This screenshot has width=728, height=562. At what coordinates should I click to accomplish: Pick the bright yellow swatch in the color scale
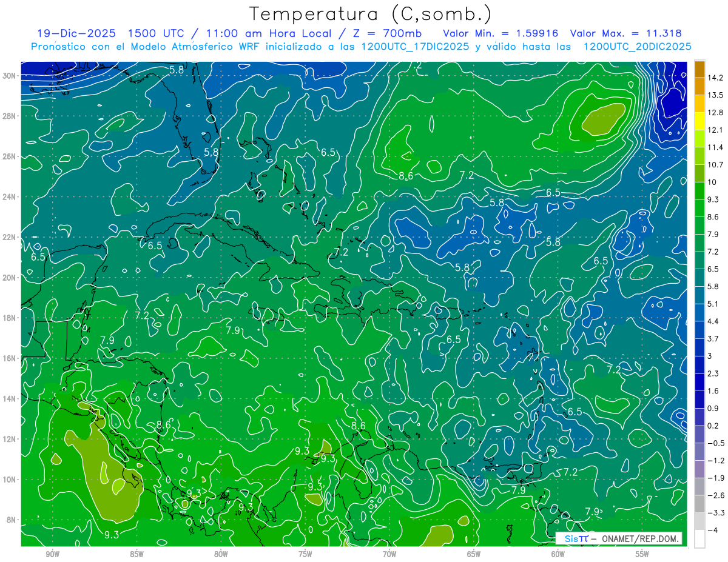(699, 121)
